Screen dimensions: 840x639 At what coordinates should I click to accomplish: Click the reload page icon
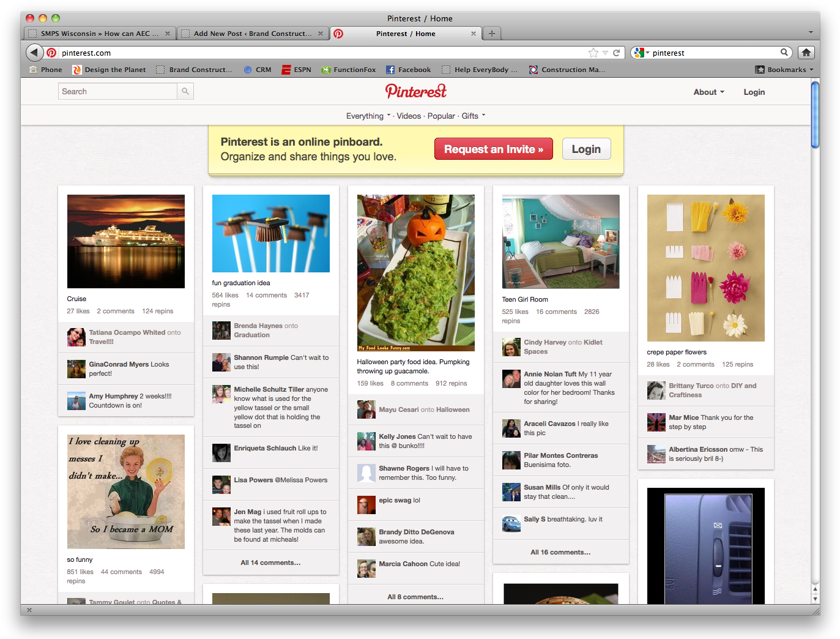tap(617, 53)
